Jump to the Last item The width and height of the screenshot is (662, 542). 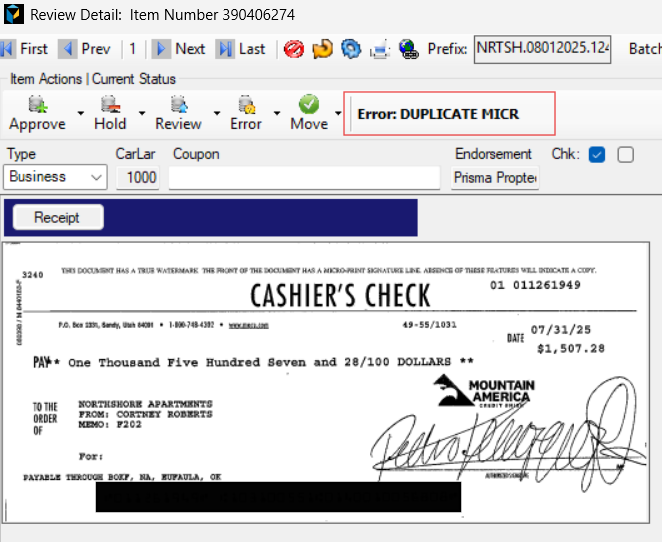241,49
